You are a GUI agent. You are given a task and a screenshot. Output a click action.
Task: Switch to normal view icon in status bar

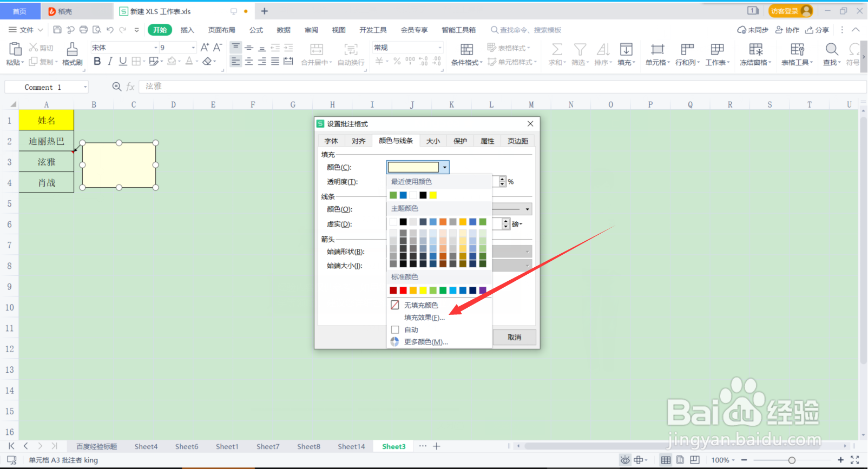pyautogui.click(x=666, y=460)
